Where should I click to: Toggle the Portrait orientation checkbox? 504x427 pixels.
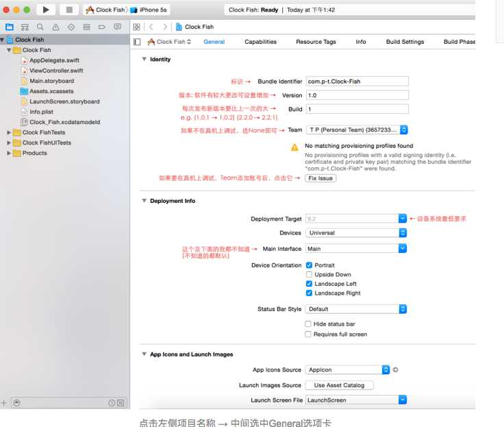[310, 265]
